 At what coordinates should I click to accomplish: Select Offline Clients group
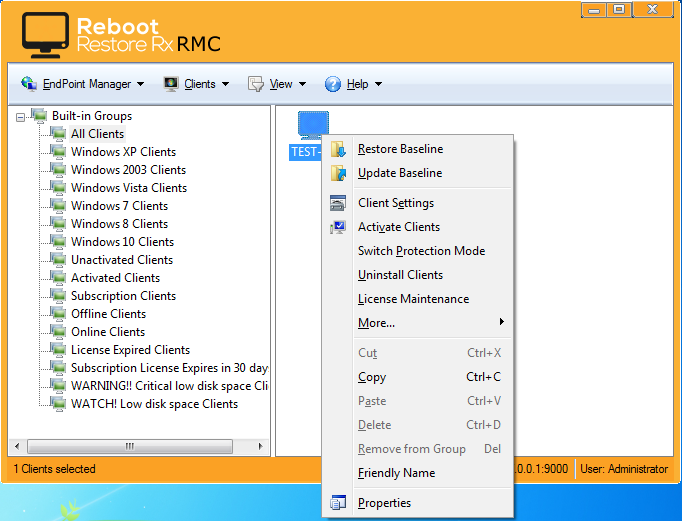(x=108, y=314)
